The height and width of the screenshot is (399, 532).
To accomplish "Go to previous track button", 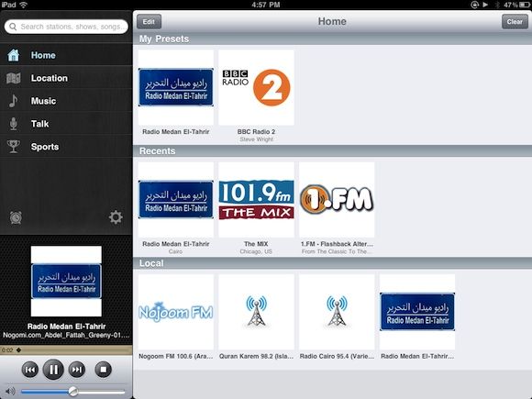I will (x=30, y=370).
